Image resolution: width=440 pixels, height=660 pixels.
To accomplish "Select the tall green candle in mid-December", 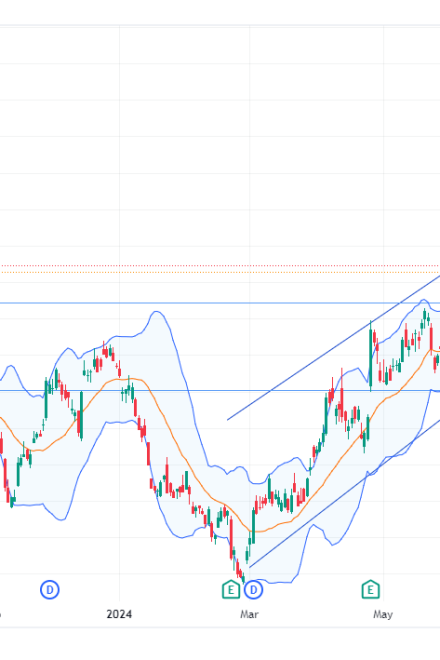I will [x=81, y=415].
